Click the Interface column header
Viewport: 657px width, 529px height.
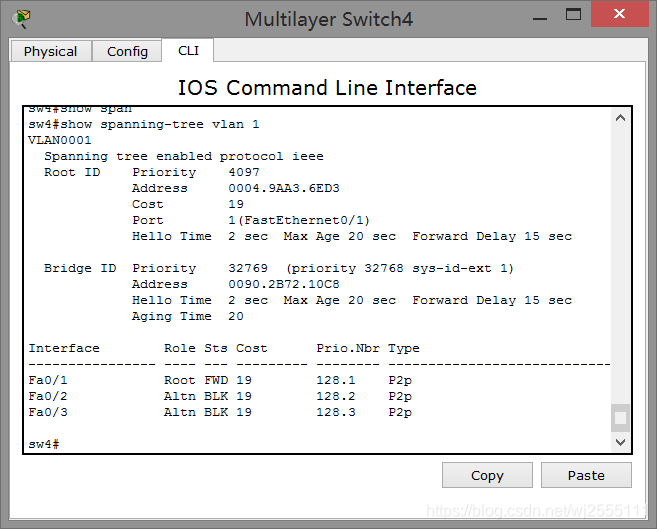coord(64,348)
